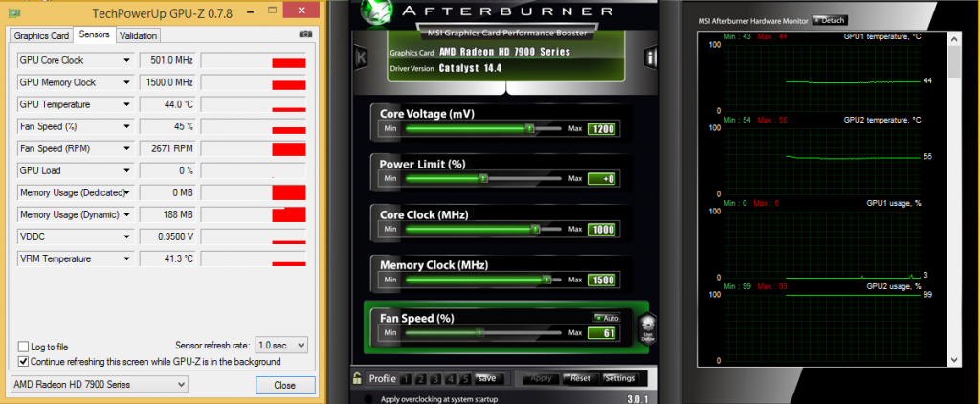Expand the AMD Radeon HD 7900 Series selector
Screen dimensions: 980x404
click(99, 385)
